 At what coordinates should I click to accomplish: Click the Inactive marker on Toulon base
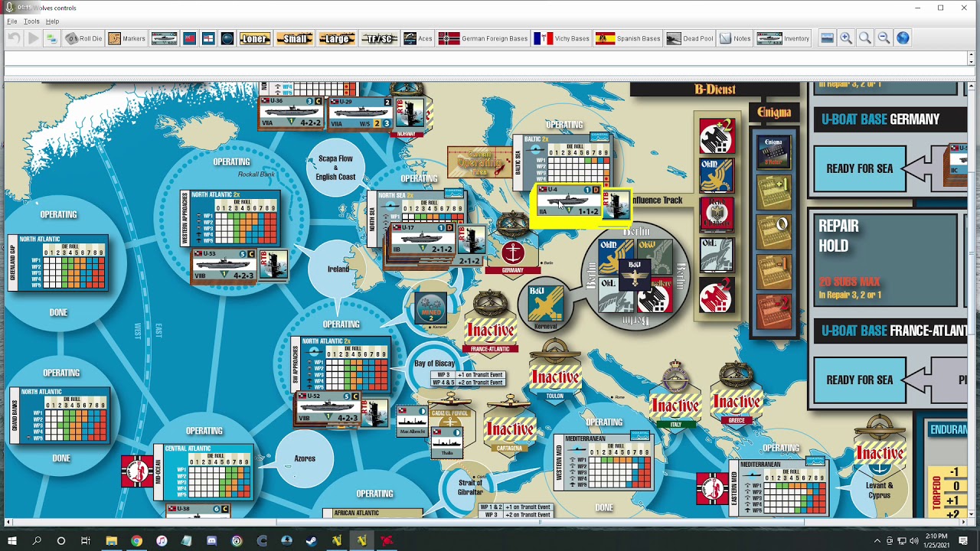tap(556, 378)
